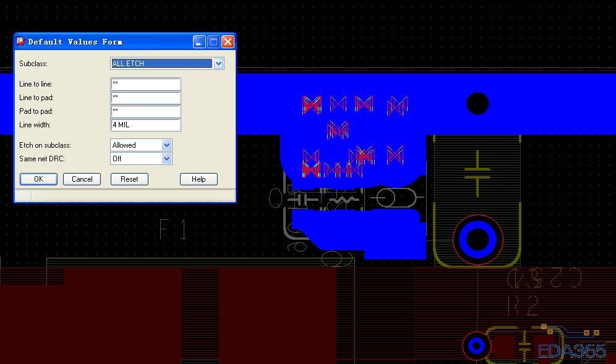The height and width of the screenshot is (364, 616).
Task: Click the Pad to pad input field
Action: pos(145,111)
